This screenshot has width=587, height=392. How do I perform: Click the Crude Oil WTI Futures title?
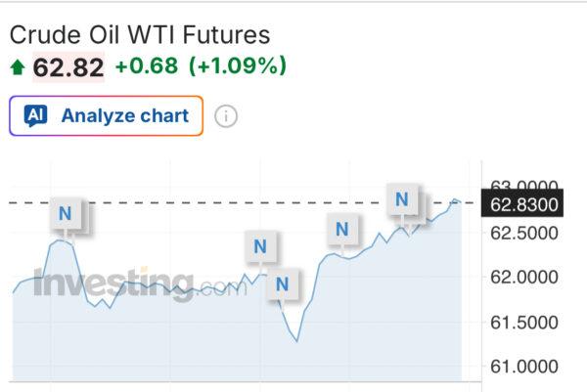pos(139,35)
